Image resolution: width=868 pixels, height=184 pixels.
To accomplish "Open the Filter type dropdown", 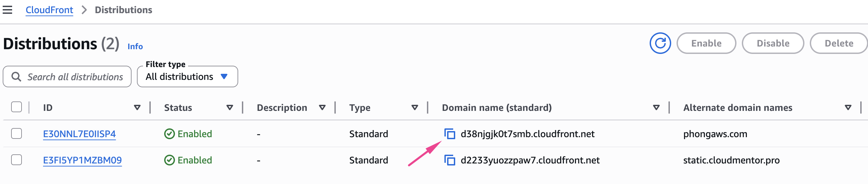I will [x=187, y=77].
